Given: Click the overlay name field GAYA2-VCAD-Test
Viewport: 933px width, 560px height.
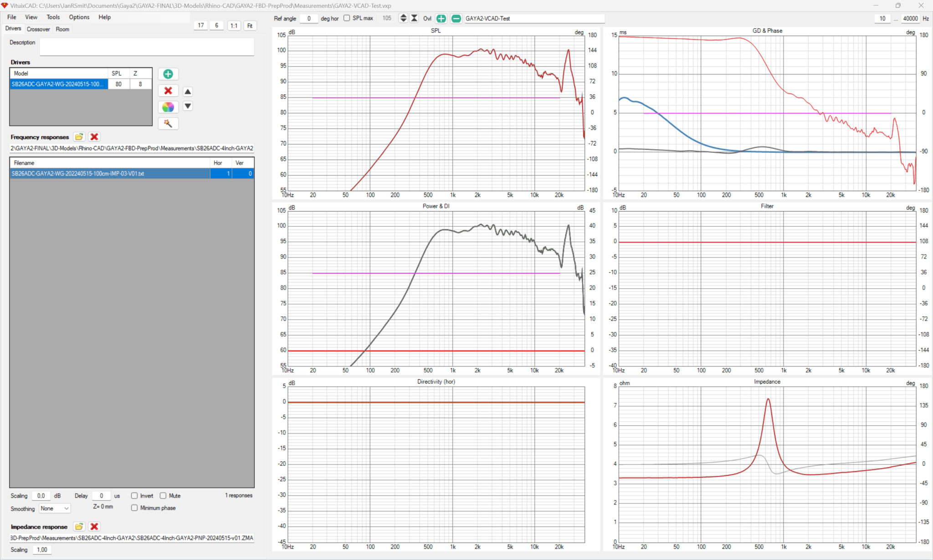Looking at the screenshot, I should tap(534, 18).
